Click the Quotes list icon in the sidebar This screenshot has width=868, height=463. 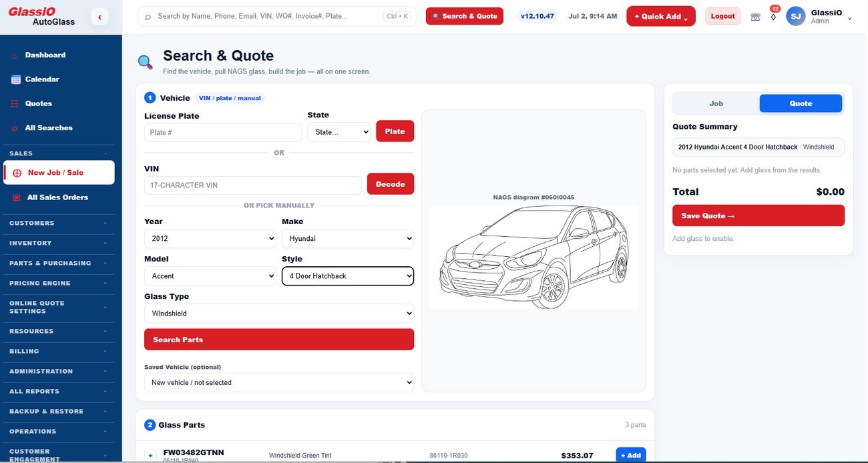[x=15, y=103]
